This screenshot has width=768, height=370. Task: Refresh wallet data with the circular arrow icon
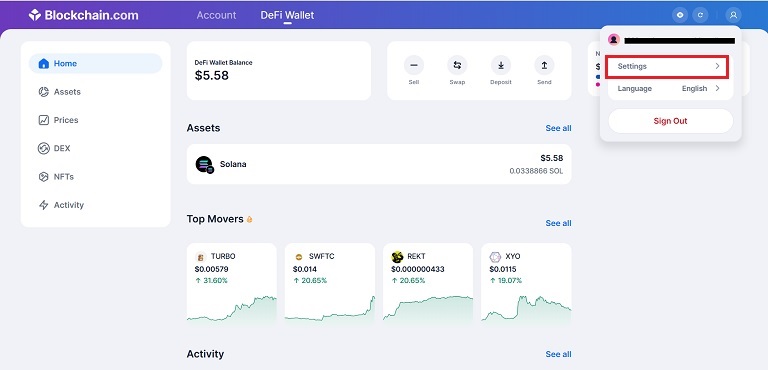point(700,15)
